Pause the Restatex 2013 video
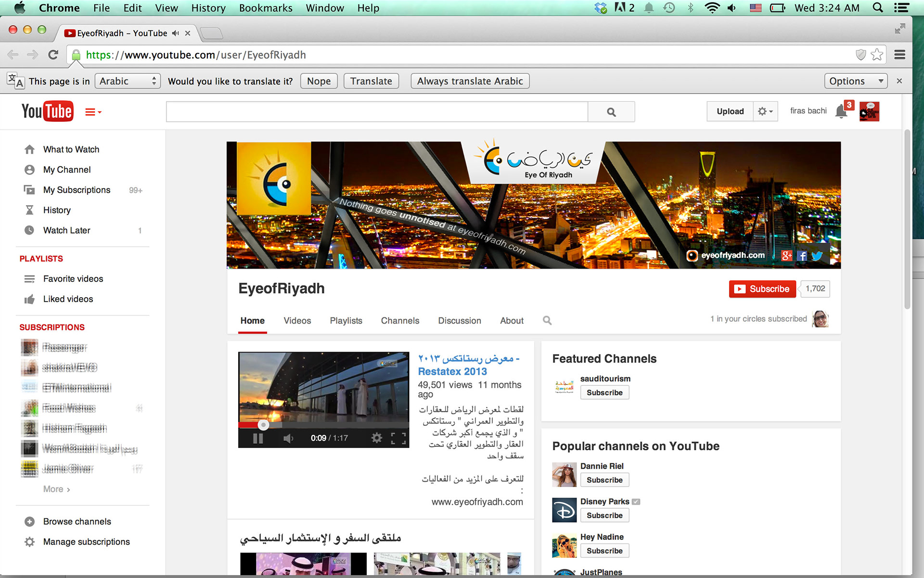Viewport: 924px width, 578px height. point(258,438)
